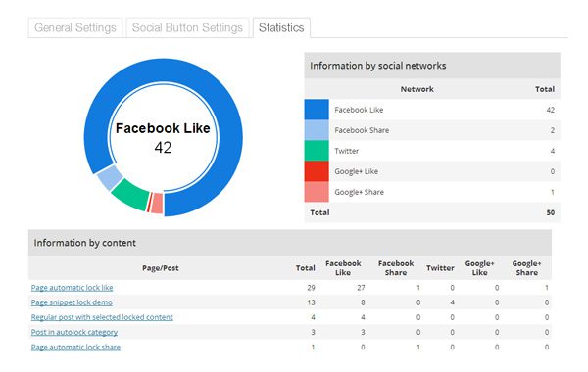
Task: Click the Facebook Like blue color swatch
Action: pyautogui.click(x=317, y=110)
